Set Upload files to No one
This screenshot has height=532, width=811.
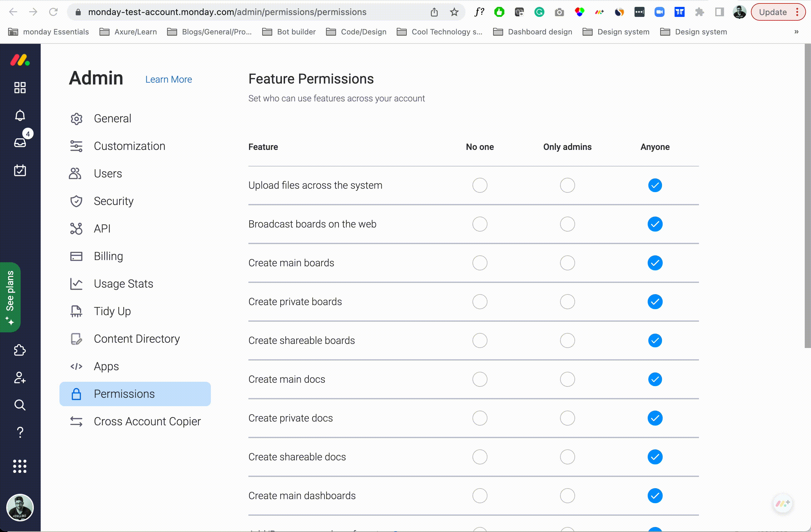point(480,185)
